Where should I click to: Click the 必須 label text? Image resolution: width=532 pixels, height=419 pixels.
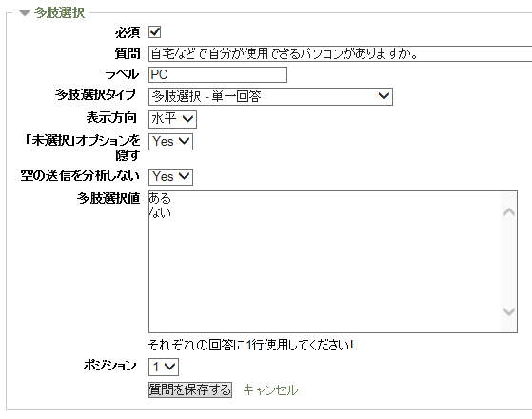[x=128, y=32]
